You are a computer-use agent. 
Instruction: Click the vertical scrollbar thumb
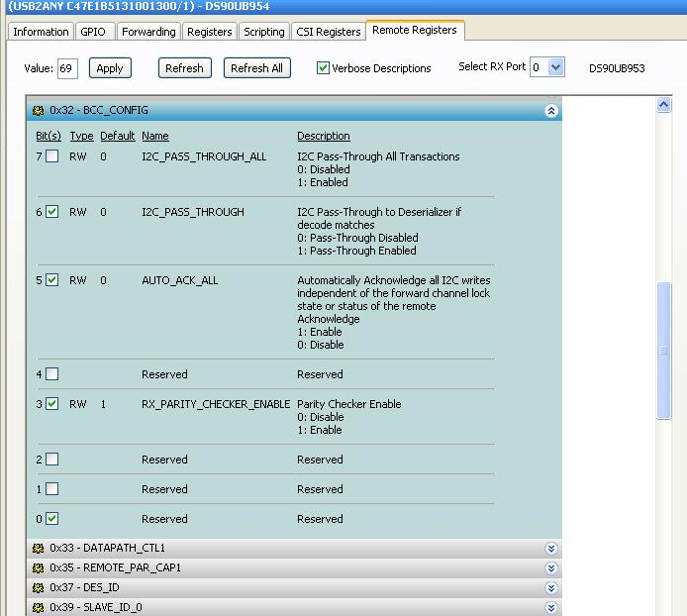pos(664,351)
